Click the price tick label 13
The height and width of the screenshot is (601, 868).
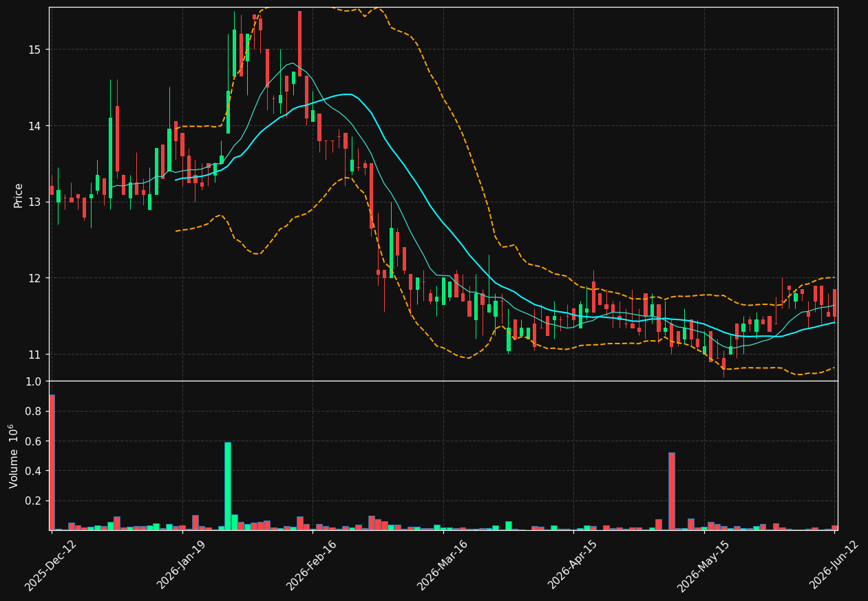[x=34, y=202]
